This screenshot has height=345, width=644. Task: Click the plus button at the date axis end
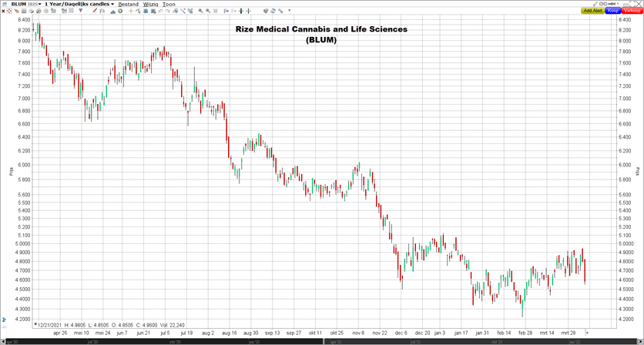pos(587,332)
